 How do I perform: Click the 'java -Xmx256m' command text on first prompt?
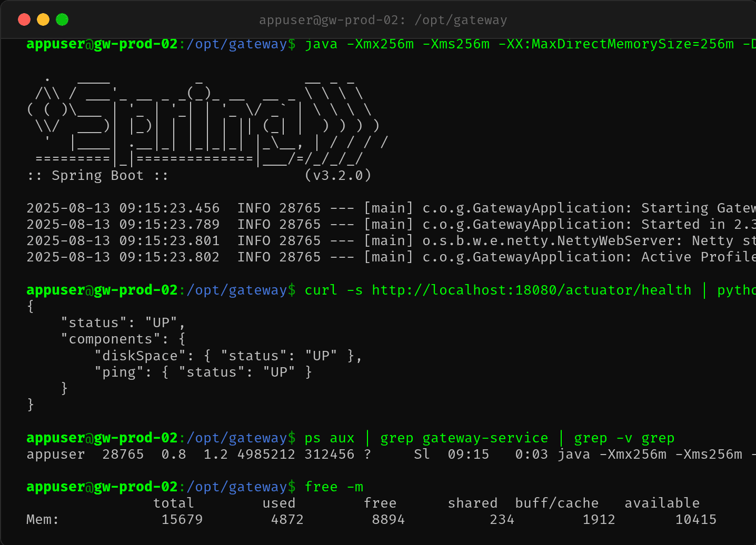coord(360,44)
